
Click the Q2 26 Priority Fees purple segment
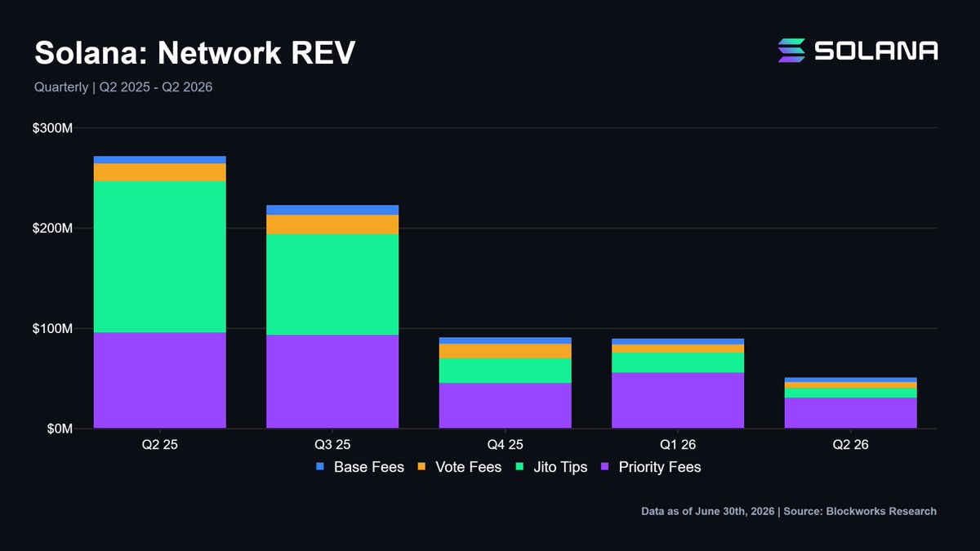tap(850, 413)
